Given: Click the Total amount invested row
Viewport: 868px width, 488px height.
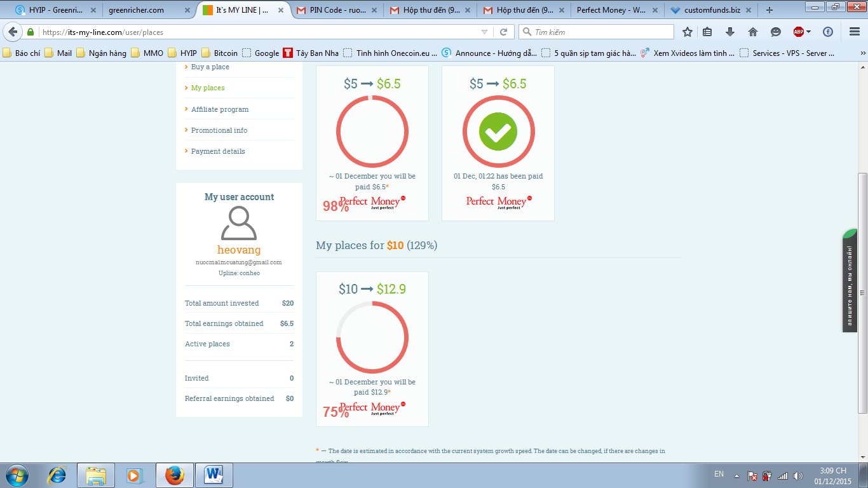Looking at the screenshot, I should click(x=239, y=303).
